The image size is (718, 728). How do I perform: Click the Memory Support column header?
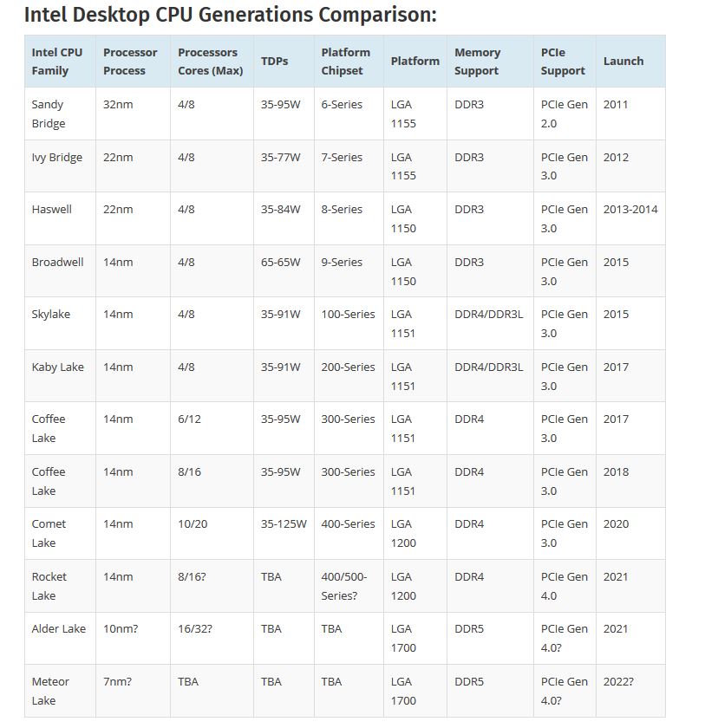(x=477, y=62)
